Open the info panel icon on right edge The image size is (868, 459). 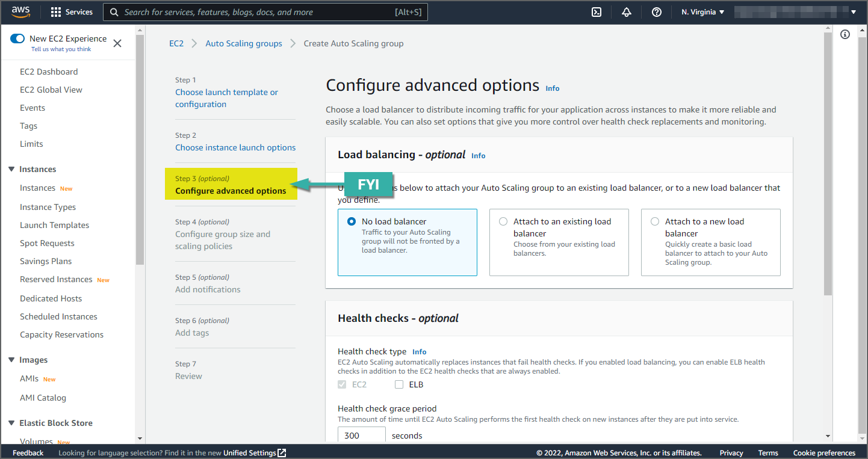tap(845, 34)
